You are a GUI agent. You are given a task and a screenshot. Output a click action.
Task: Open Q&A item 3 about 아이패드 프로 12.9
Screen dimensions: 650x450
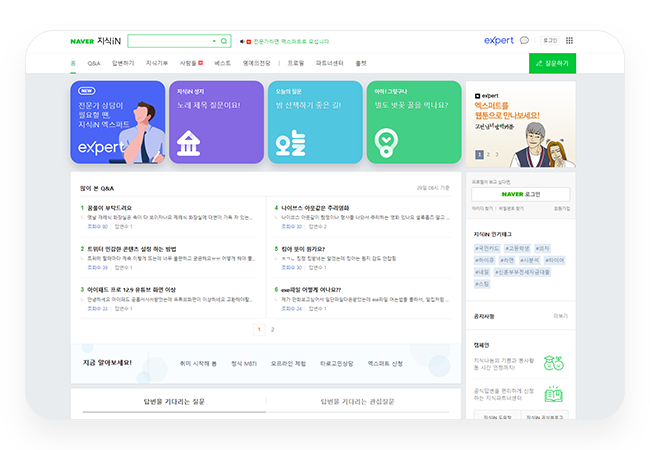131,290
